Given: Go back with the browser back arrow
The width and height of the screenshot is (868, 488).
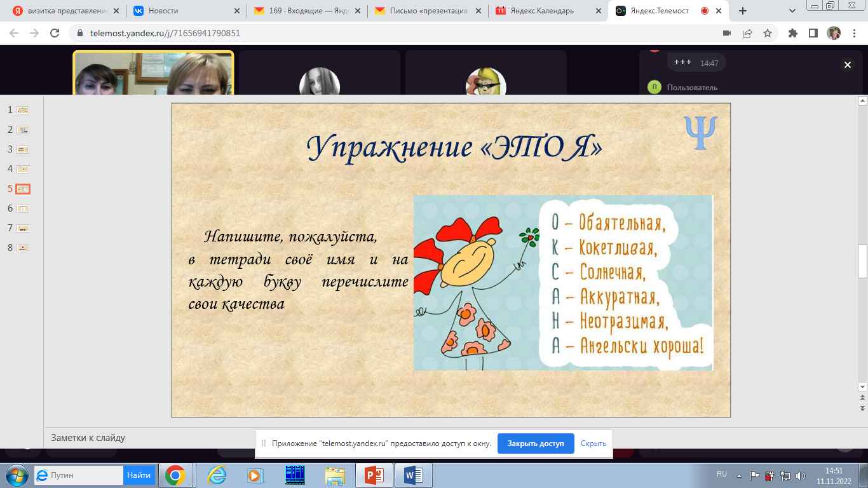Looking at the screenshot, I should coord(14,33).
